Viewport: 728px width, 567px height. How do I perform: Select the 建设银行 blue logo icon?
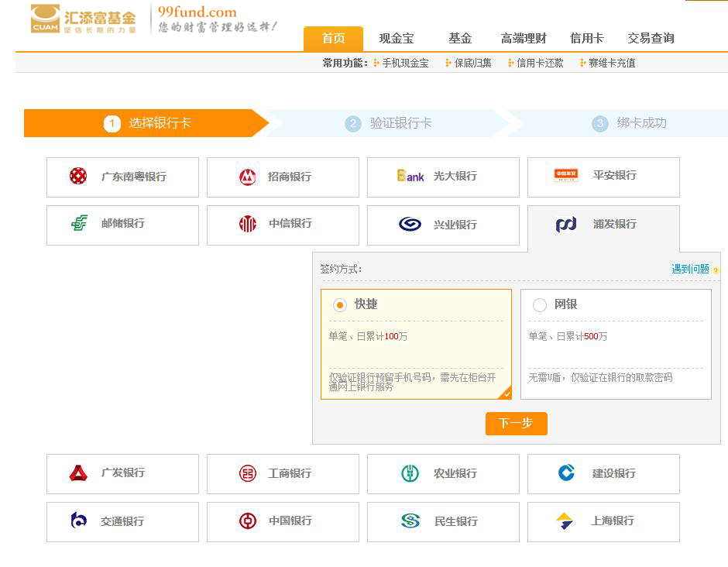[567, 472]
